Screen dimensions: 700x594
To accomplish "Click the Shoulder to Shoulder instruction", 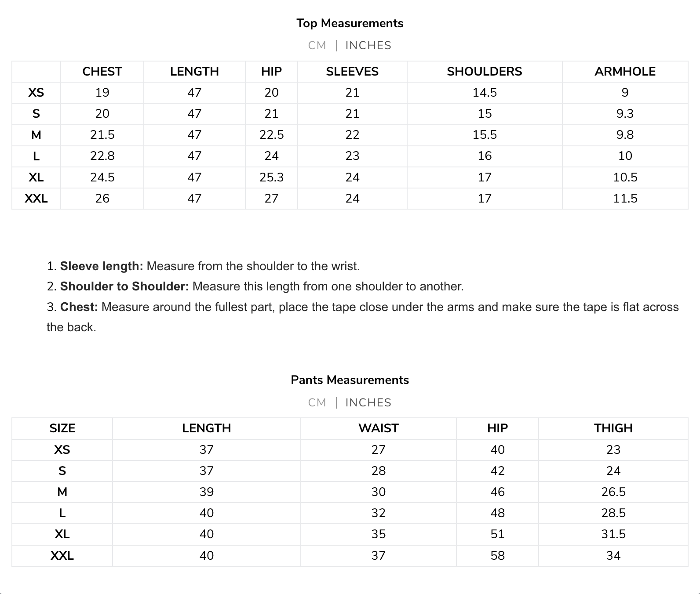I will pos(255,286).
